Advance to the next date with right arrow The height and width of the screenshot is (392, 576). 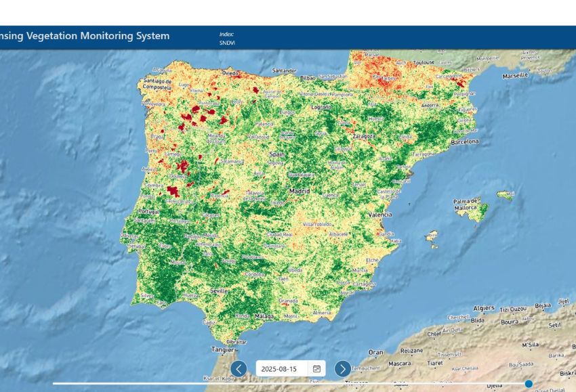(x=342, y=368)
